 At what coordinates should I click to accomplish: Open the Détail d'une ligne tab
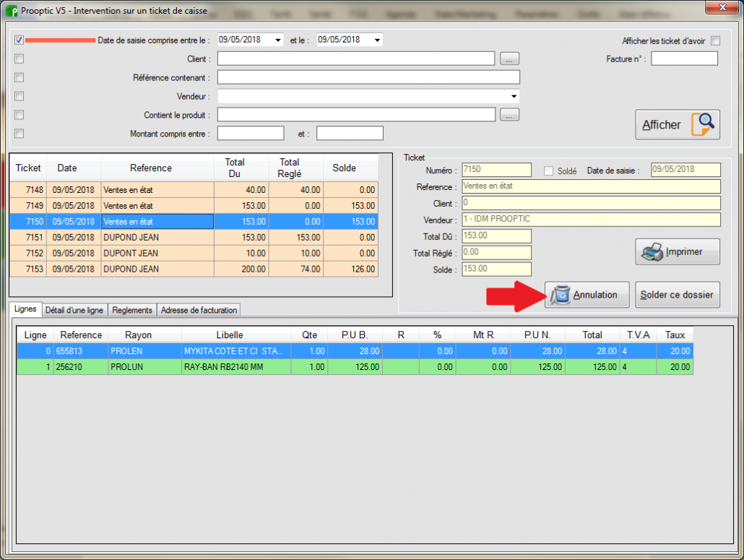coord(74,310)
